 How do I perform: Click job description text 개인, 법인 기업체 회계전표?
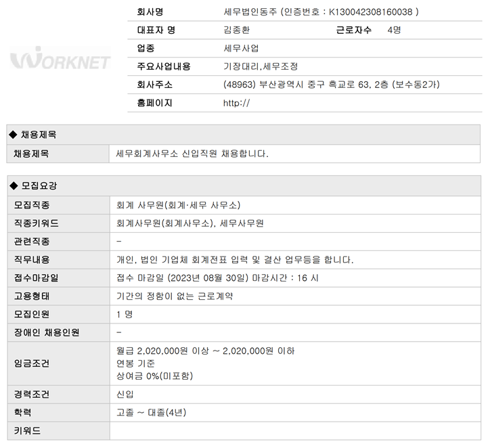[171, 260]
